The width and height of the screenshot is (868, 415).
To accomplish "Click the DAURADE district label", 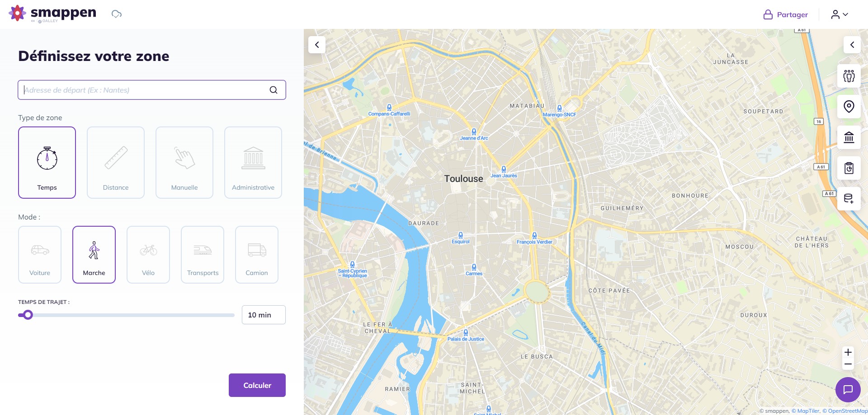I will 424,223.
